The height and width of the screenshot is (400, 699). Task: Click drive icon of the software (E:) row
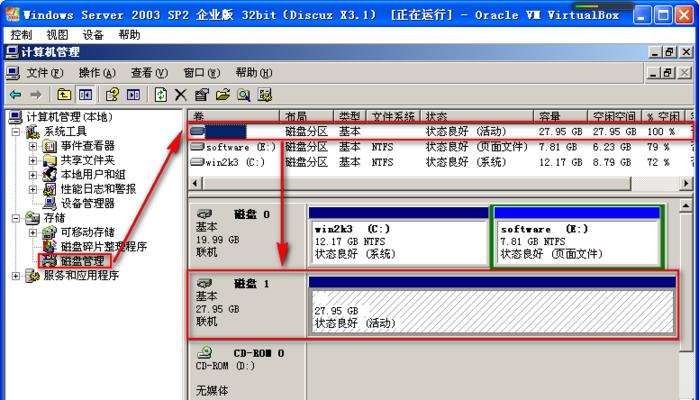(x=197, y=146)
